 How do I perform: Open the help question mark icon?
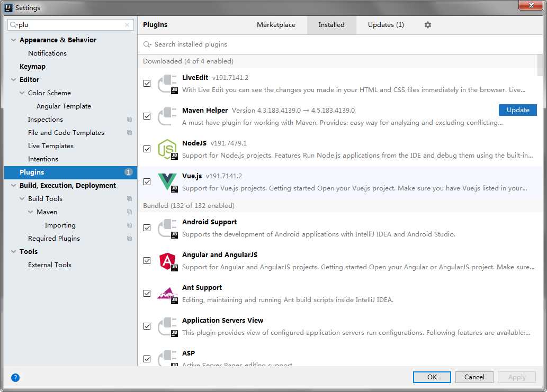click(x=15, y=377)
